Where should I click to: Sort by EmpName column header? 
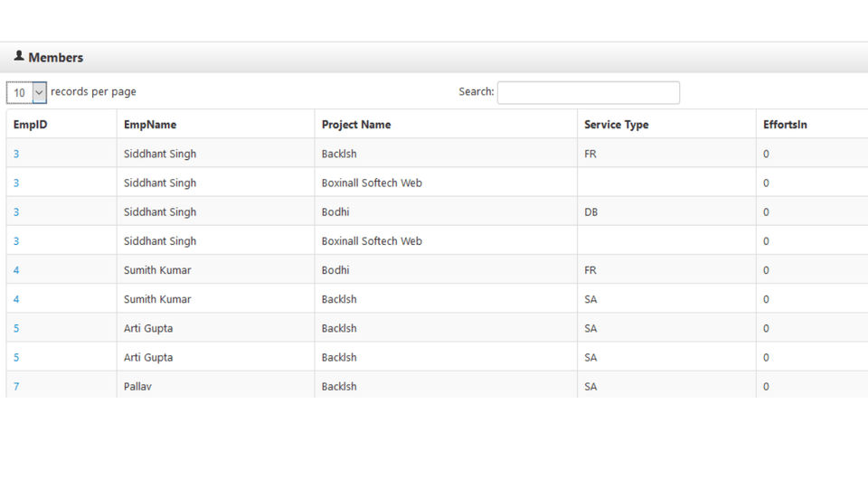[x=150, y=125]
